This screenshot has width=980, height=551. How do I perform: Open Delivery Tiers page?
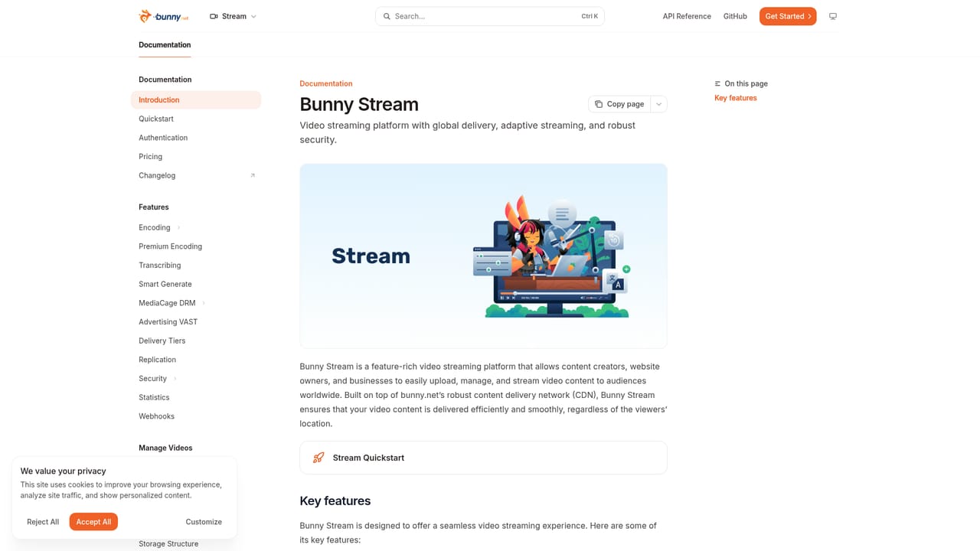(x=196, y=341)
